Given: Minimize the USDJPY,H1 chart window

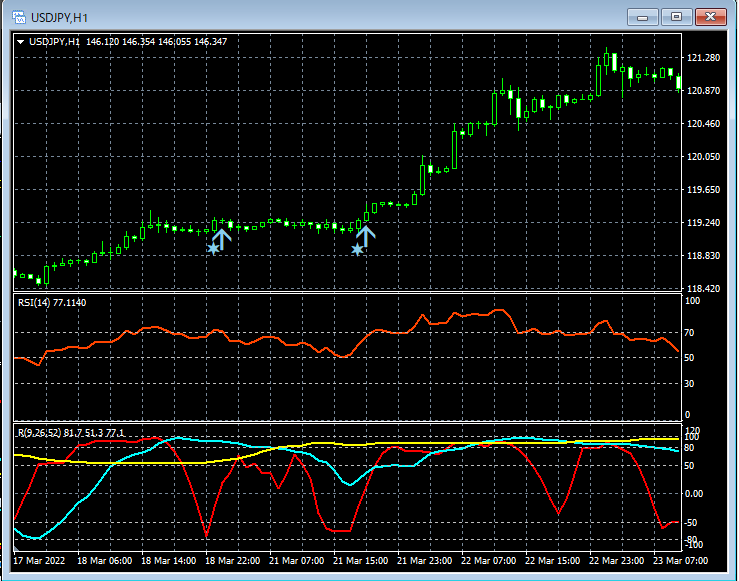Looking at the screenshot, I should pyautogui.click(x=645, y=17).
